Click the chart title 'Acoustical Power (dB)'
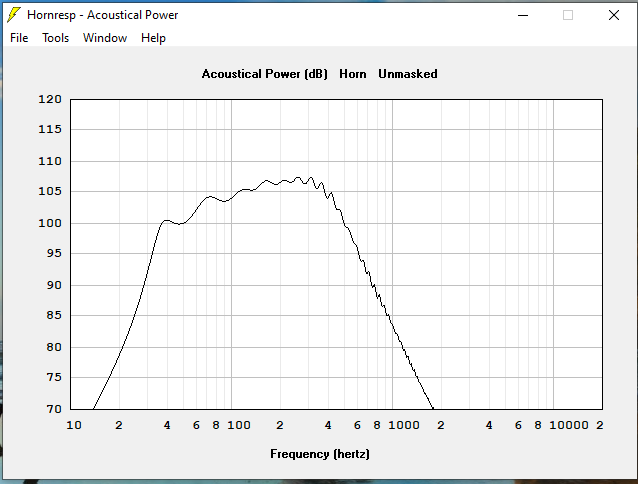This screenshot has height=484, width=638. coord(264,74)
